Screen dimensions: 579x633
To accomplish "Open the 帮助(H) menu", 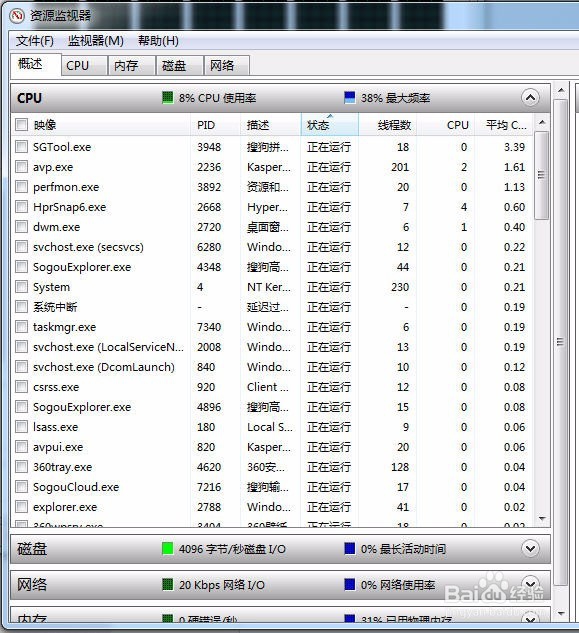I will (x=158, y=41).
